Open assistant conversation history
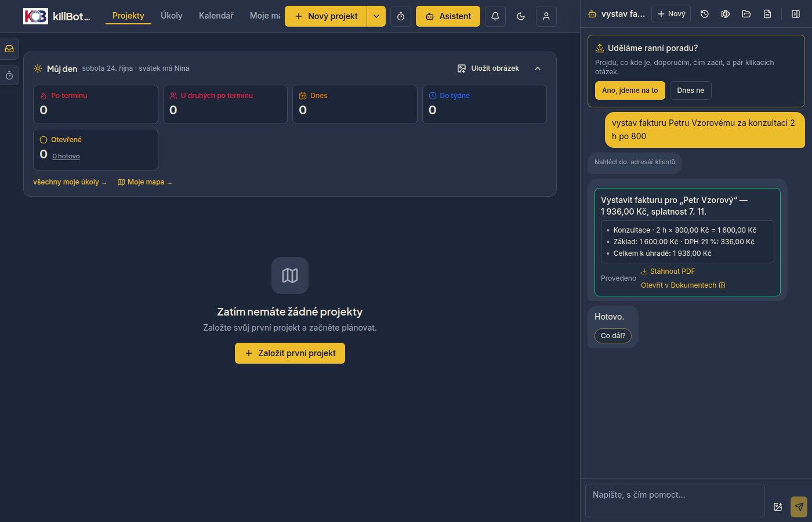The width and height of the screenshot is (812, 522). pos(705,14)
